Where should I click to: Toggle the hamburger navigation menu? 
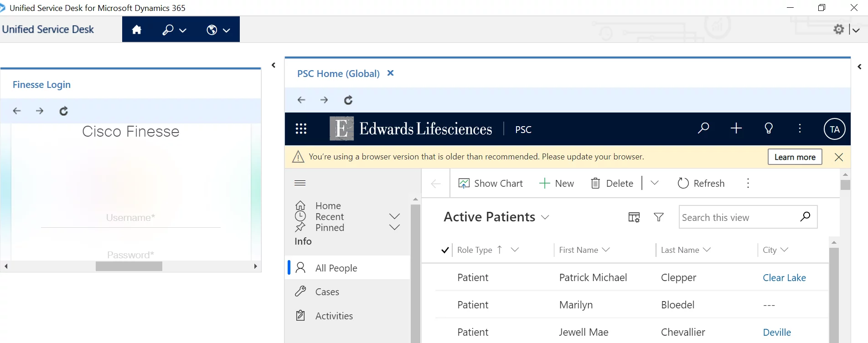[x=300, y=183]
